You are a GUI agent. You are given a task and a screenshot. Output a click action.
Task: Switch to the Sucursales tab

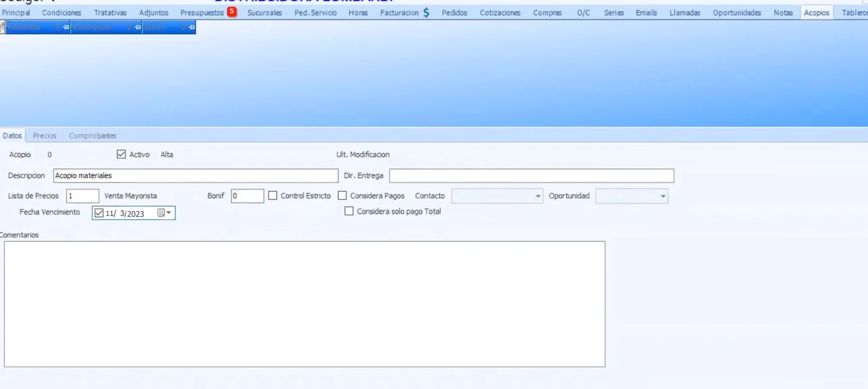pos(265,13)
